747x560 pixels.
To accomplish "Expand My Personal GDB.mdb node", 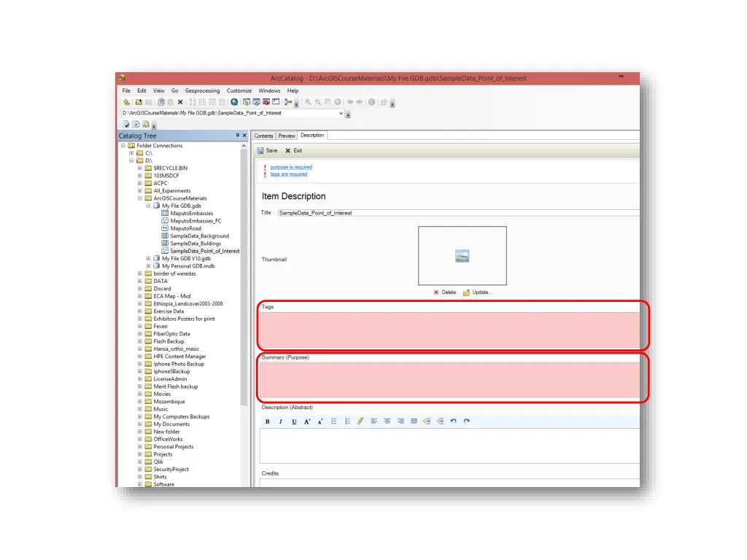I will 148,266.
